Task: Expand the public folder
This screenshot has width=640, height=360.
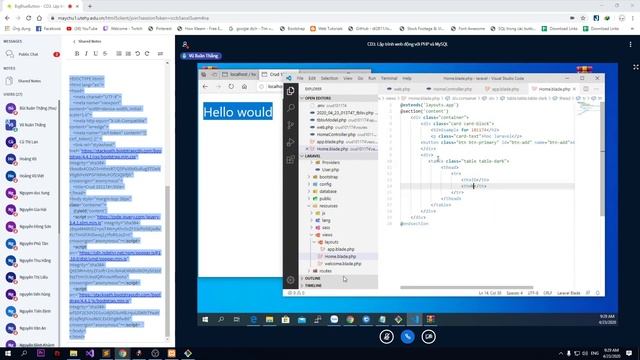Action: pos(325,199)
